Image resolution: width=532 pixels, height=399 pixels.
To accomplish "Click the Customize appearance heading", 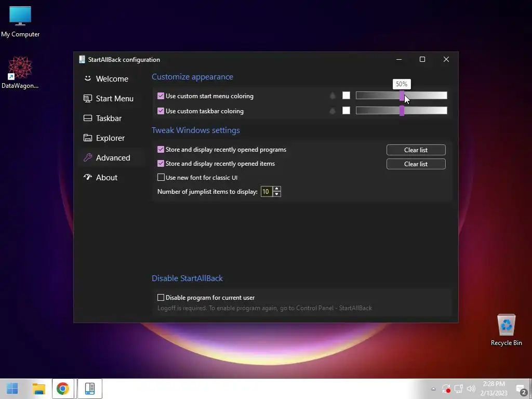I will (192, 77).
